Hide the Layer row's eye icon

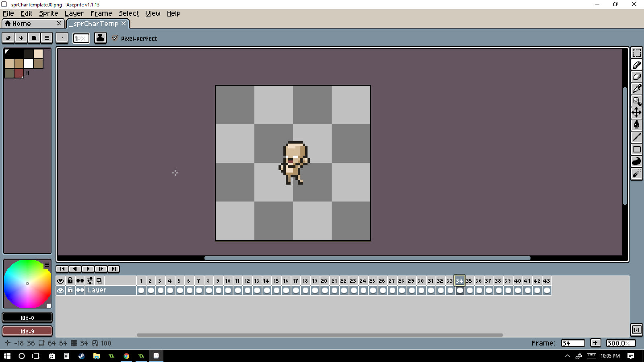[x=60, y=290]
